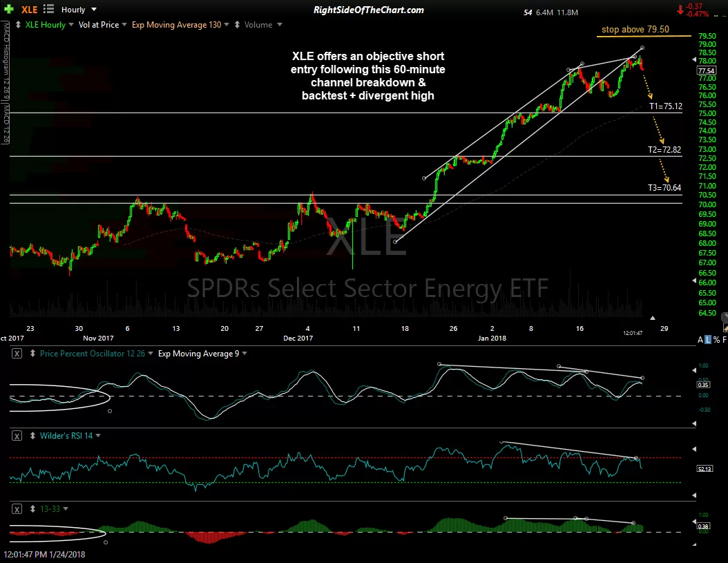Screen dimensions: 728x563
Task: Click the PPO pane upper scale triangle
Action: point(694,370)
